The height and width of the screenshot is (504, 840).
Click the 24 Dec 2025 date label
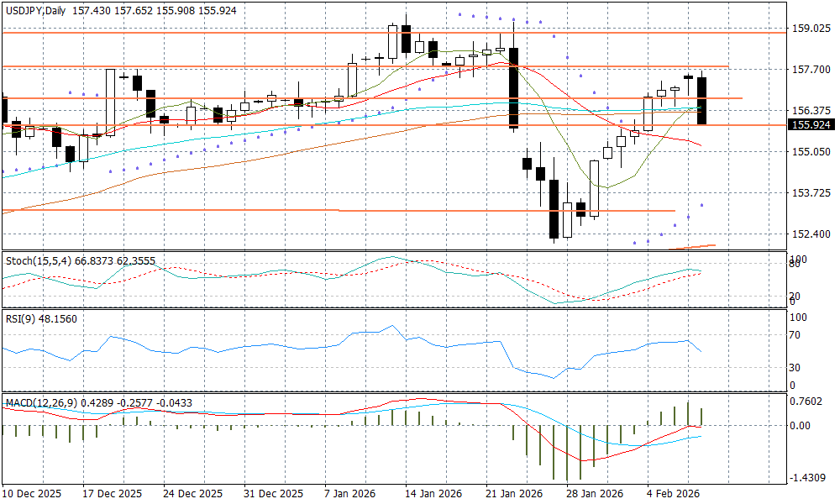tap(194, 494)
